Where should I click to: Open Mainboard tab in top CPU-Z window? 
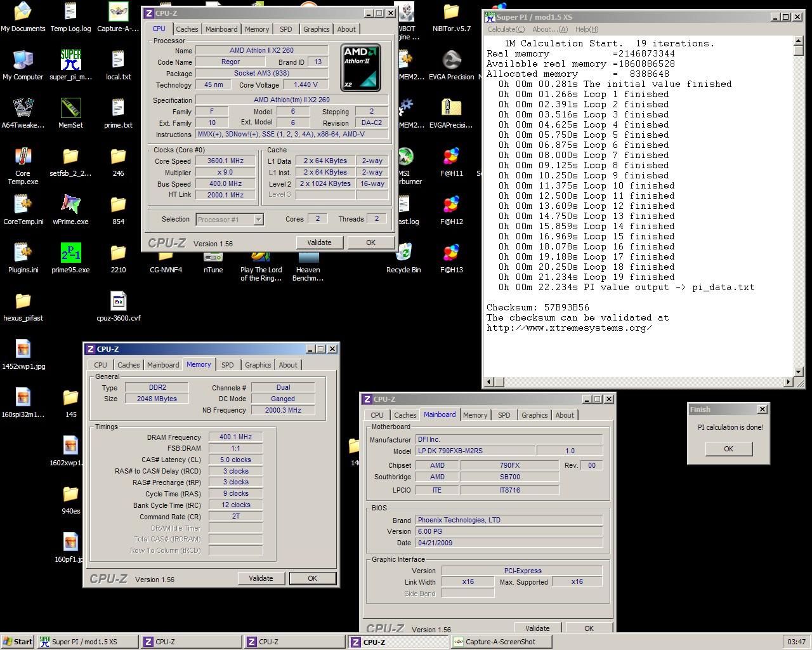click(x=221, y=29)
